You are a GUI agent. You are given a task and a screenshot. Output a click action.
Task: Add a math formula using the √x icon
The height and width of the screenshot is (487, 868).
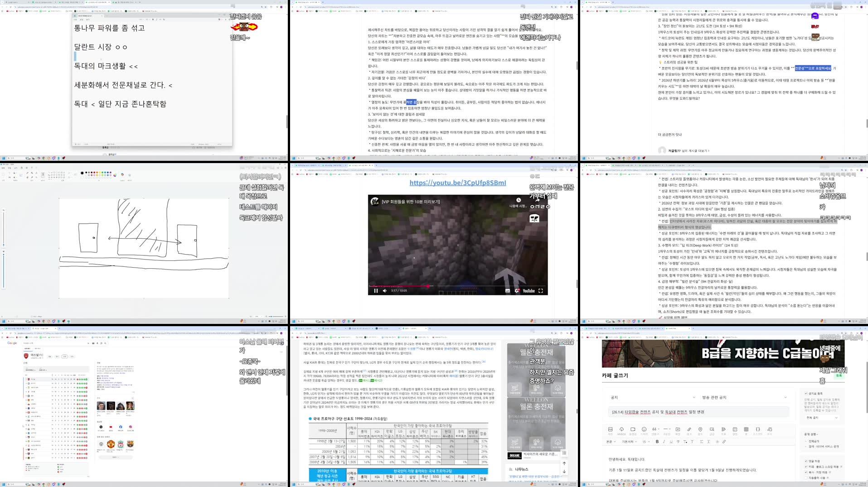[x=770, y=429]
